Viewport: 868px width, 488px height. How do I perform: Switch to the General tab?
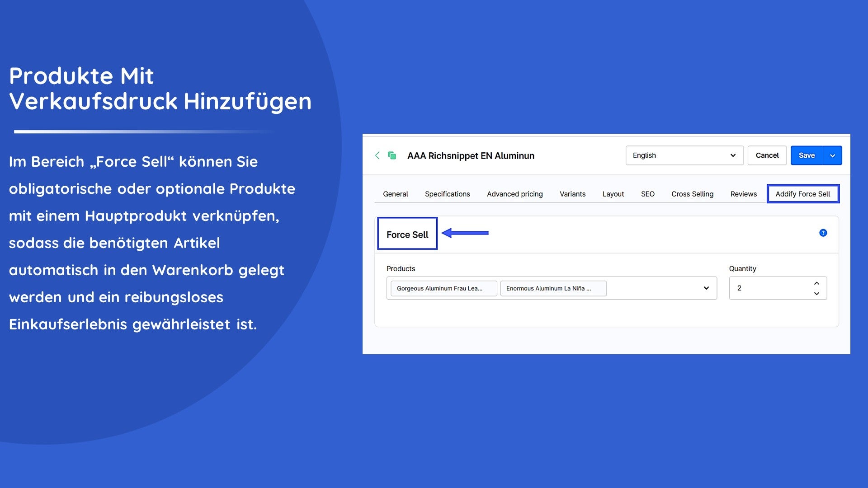(395, 194)
